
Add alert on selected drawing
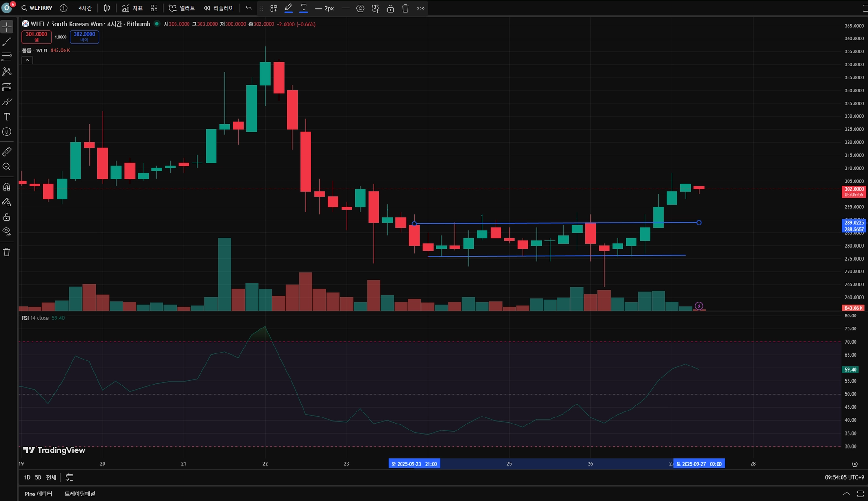click(x=376, y=8)
